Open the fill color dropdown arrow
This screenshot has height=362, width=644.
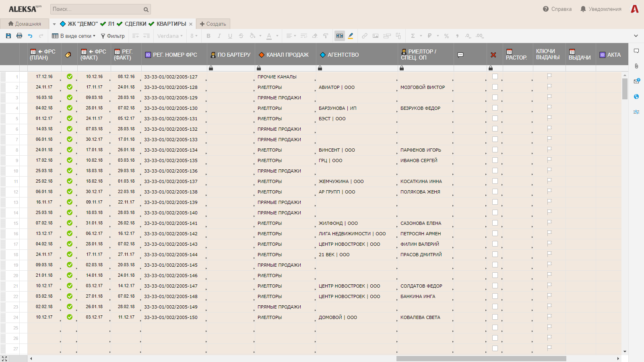pos(260,36)
